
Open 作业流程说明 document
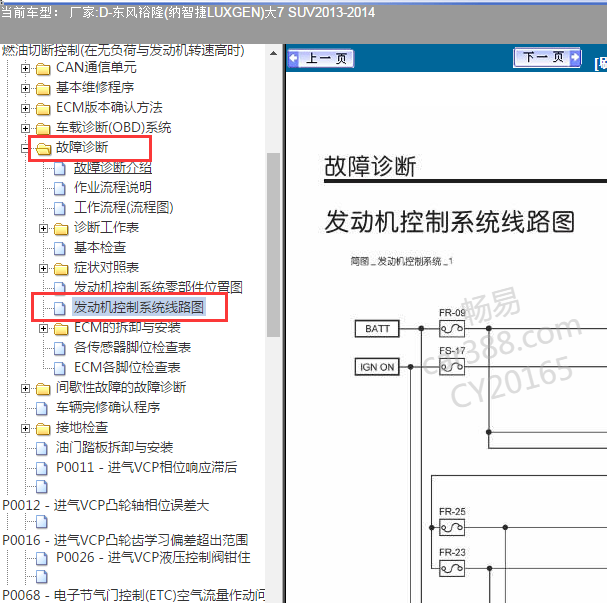[x=113, y=188]
